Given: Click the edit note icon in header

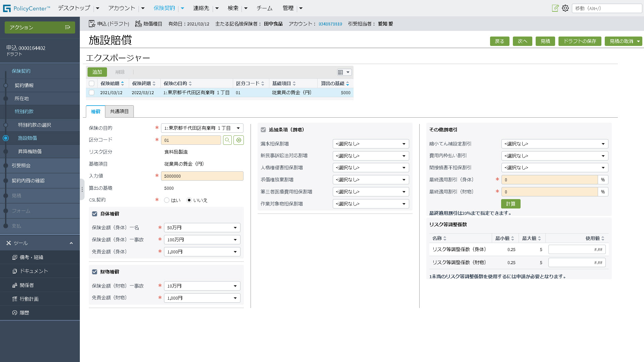Looking at the screenshot, I should pyautogui.click(x=555, y=8).
